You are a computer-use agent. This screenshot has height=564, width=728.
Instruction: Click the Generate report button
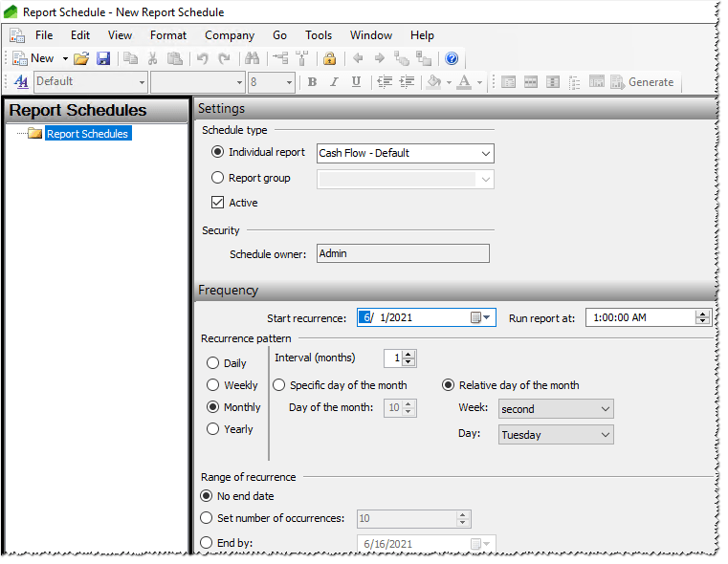click(x=642, y=82)
